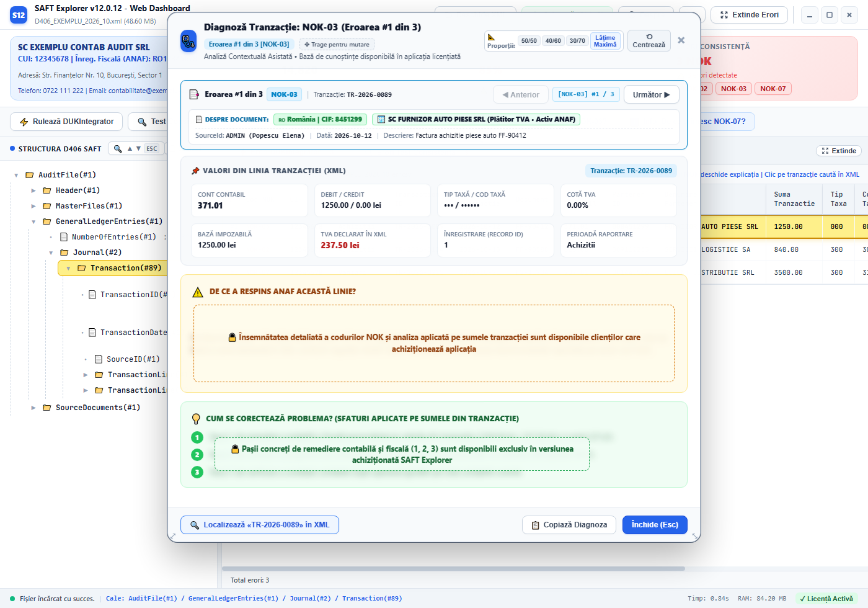The width and height of the screenshot is (868, 608).
Task: Click the ESC button in the structure search bar
Action: click(x=152, y=149)
